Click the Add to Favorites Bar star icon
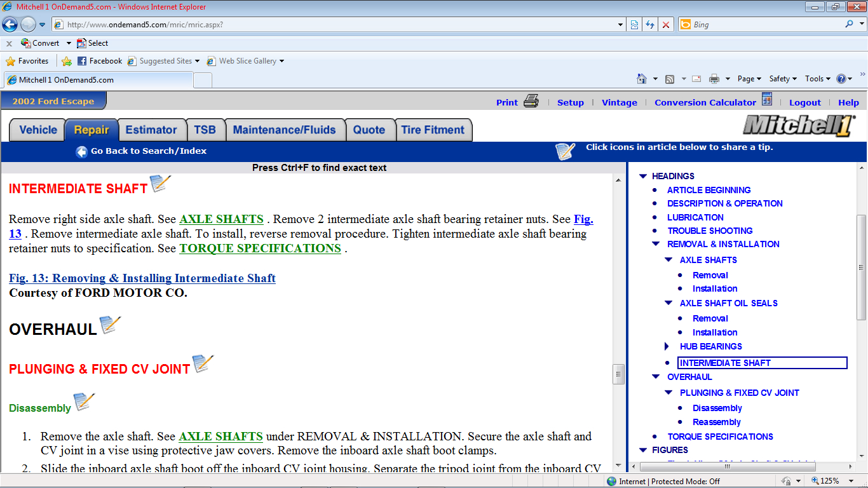The height and width of the screenshot is (488, 868). [67, 61]
